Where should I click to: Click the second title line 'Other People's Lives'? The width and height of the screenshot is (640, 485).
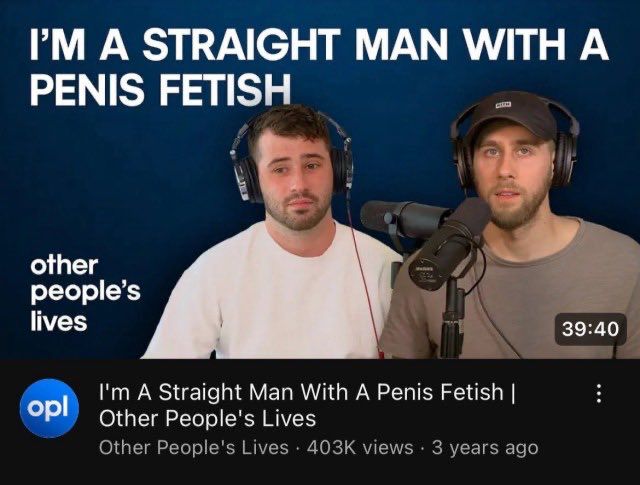(207, 418)
